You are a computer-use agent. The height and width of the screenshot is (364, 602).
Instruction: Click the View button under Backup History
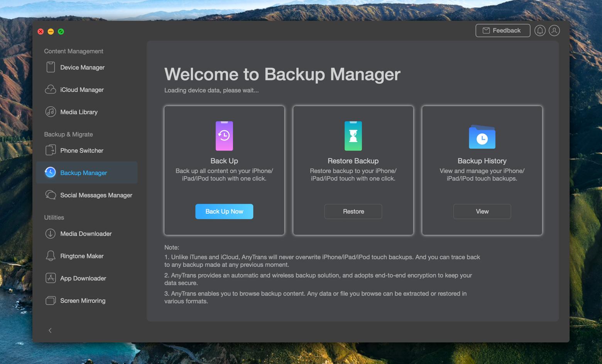tap(482, 211)
